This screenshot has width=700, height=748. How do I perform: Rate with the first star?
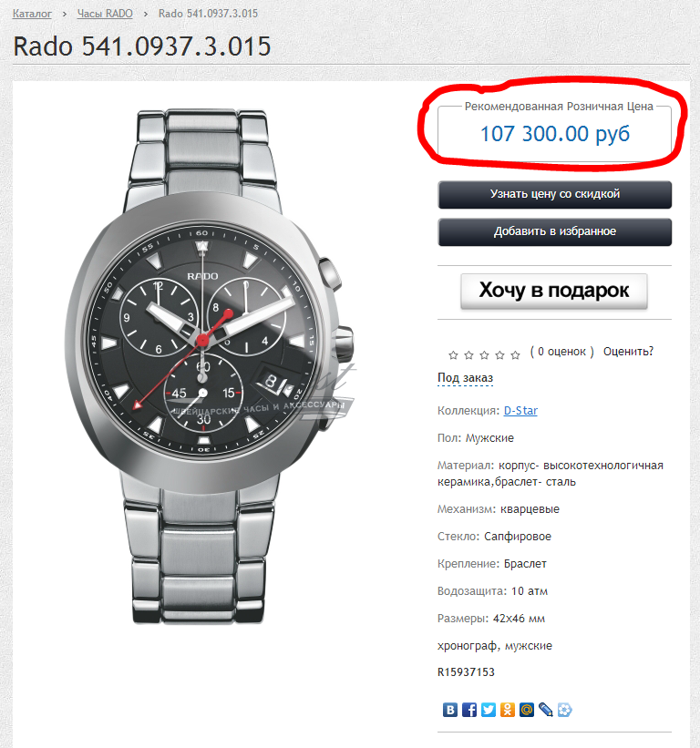pos(453,355)
